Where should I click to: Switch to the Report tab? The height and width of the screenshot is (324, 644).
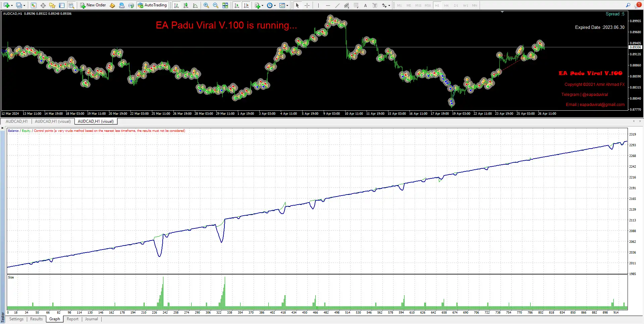click(72, 319)
